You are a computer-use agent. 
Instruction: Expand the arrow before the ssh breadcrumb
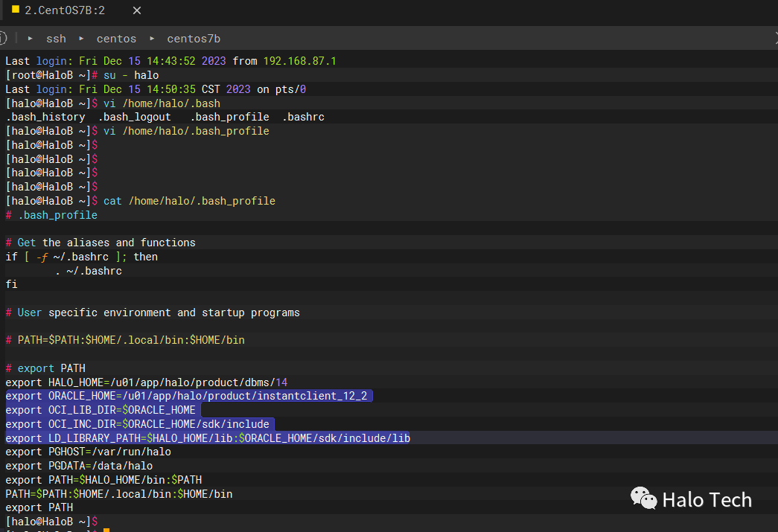[x=31, y=38]
